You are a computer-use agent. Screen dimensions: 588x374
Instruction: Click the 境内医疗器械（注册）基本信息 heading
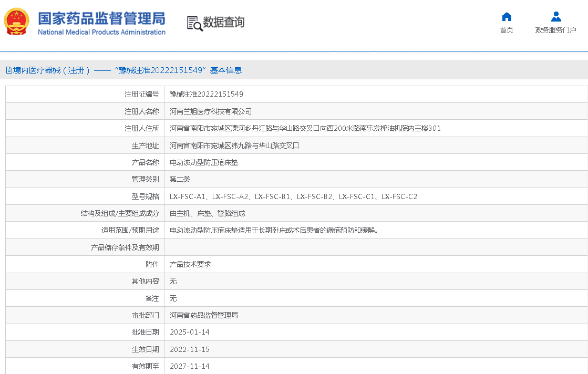126,70
